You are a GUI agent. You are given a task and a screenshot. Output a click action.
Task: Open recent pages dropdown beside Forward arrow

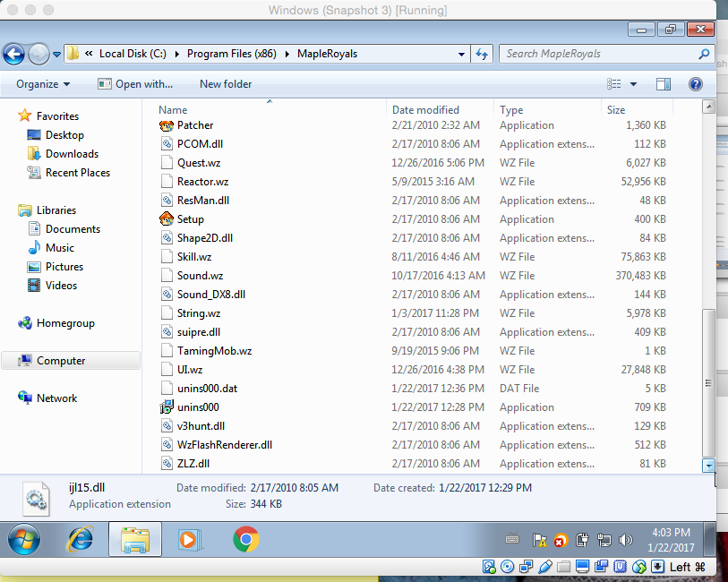click(56, 55)
